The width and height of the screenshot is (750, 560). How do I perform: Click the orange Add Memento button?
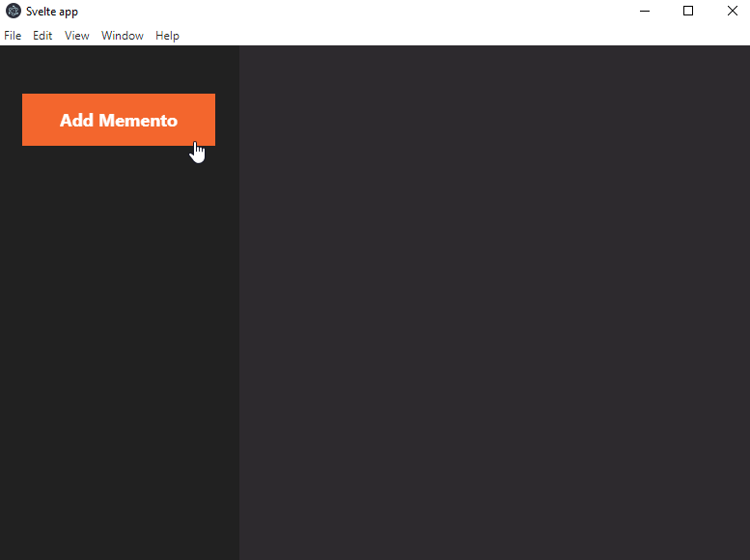(119, 120)
